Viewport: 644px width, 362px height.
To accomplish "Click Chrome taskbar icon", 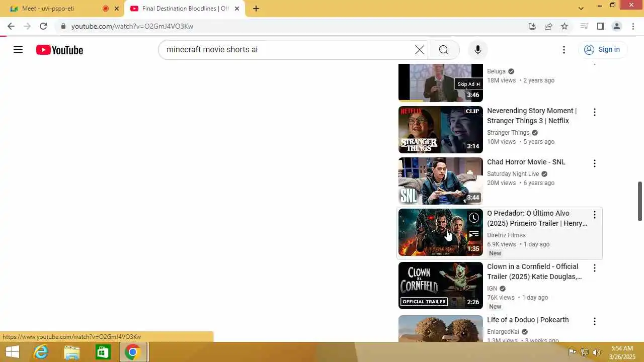I will pyautogui.click(x=133, y=352).
